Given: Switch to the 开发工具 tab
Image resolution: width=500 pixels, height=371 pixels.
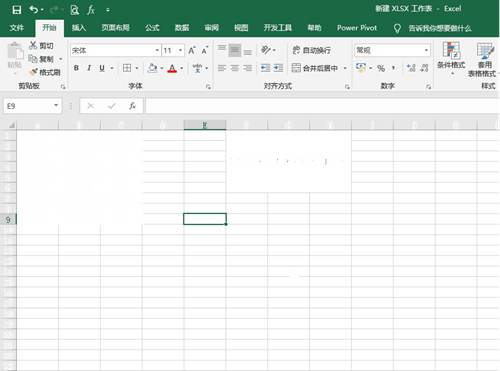Looking at the screenshot, I should pyautogui.click(x=278, y=28).
